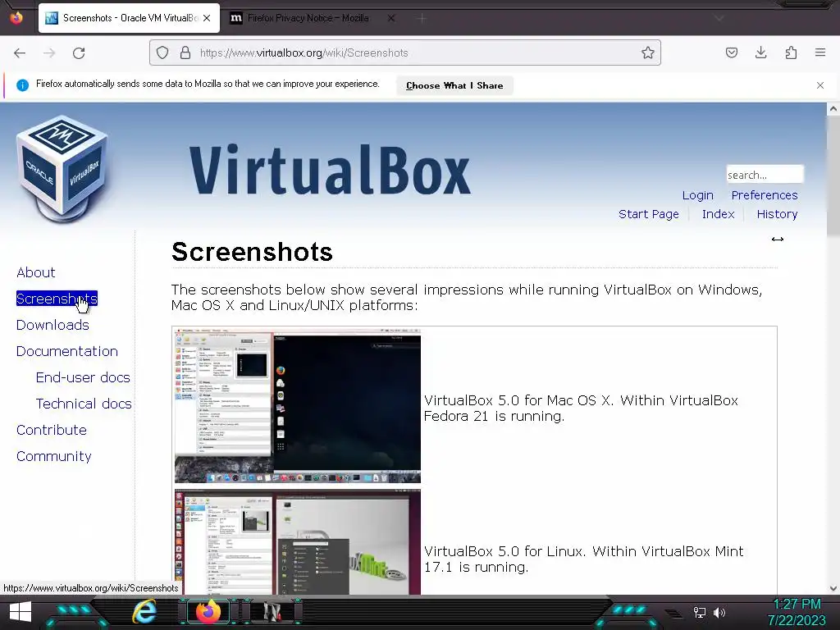
Task: Open Community in the sidebar
Action: coord(53,456)
